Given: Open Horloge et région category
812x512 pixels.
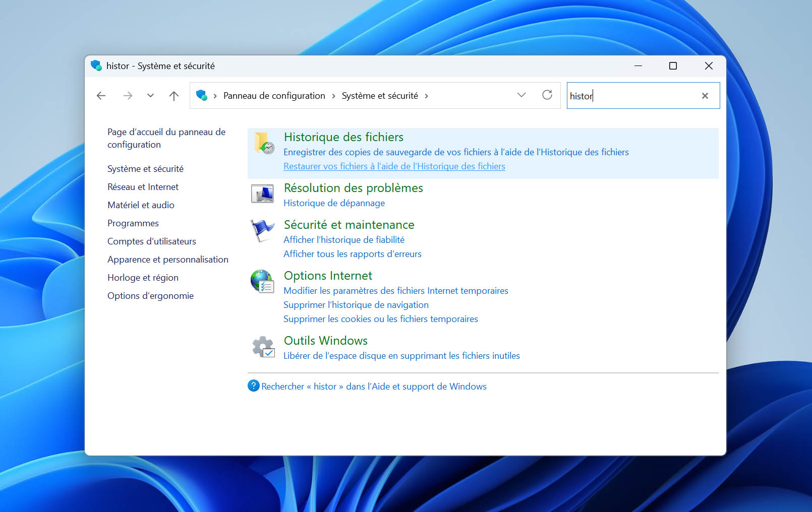Looking at the screenshot, I should pyautogui.click(x=143, y=278).
